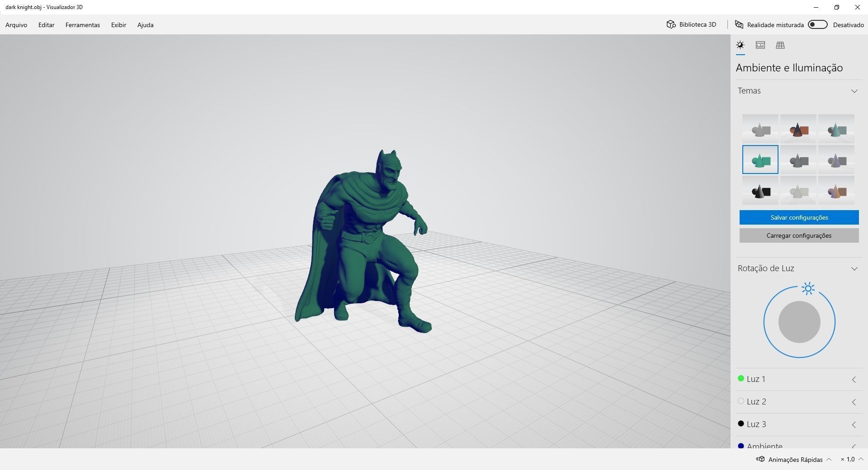Open the Stats and Shading tab icon

coord(760,45)
